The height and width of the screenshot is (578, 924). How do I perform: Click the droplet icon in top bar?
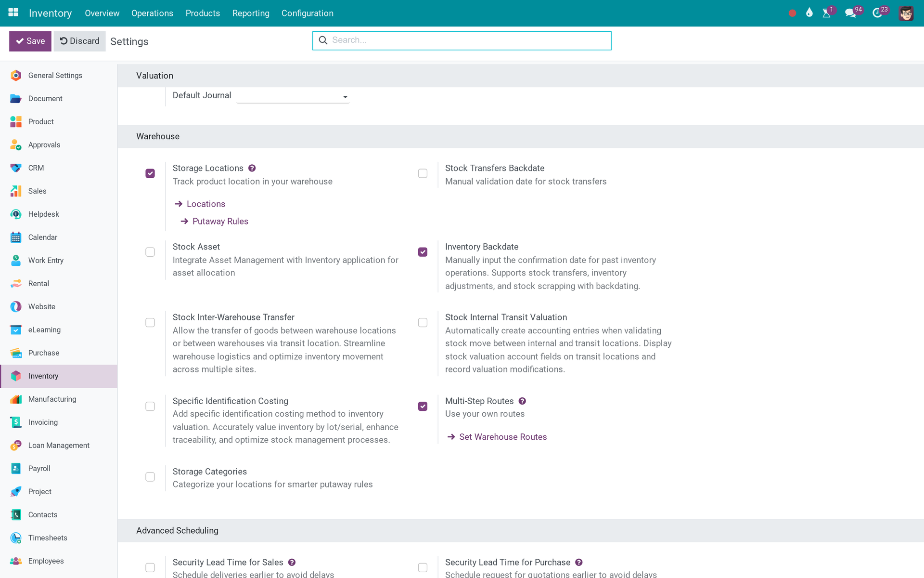click(809, 13)
